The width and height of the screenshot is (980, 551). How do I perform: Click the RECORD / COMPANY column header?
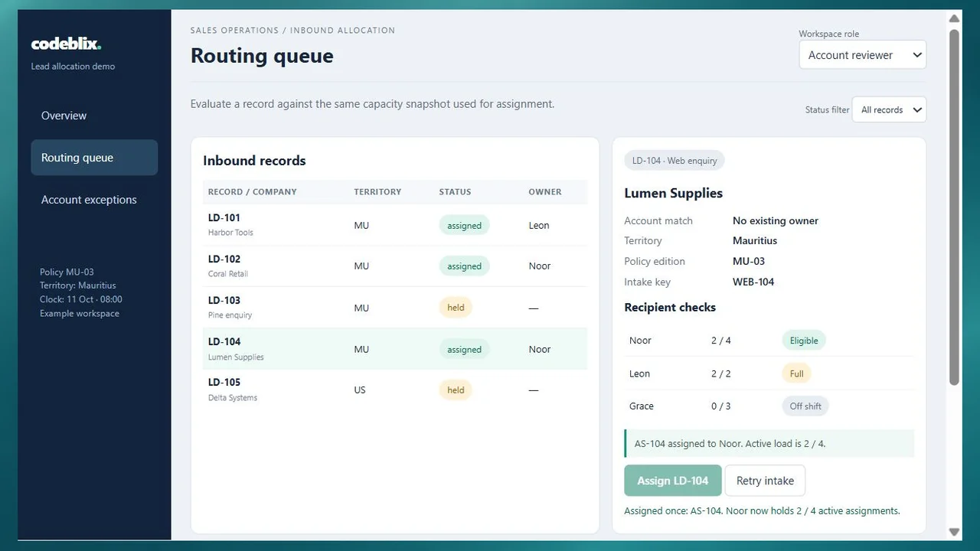pyautogui.click(x=253, y=192)
